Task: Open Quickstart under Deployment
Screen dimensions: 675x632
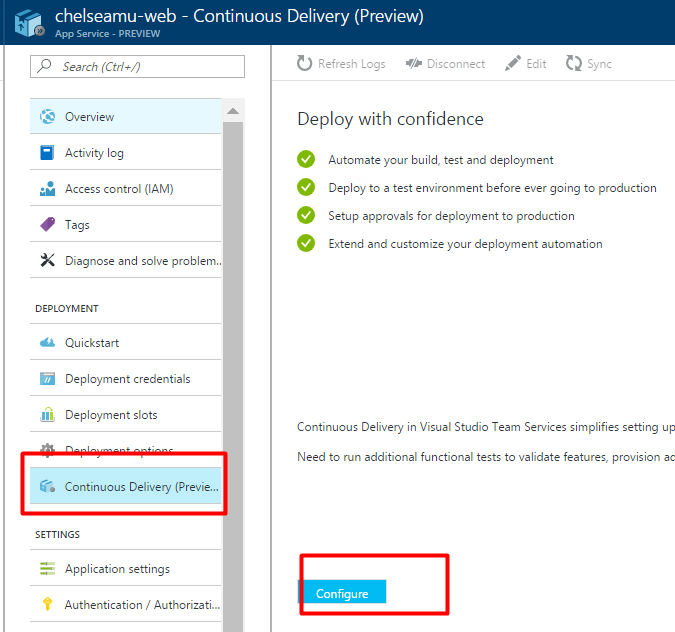Action: [125, 343]
